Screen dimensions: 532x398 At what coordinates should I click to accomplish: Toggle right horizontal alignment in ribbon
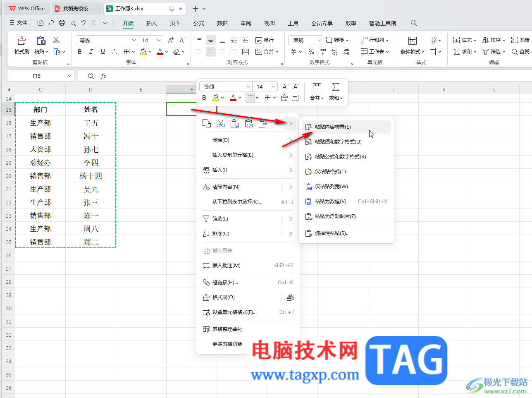click(x=222, y=52)
